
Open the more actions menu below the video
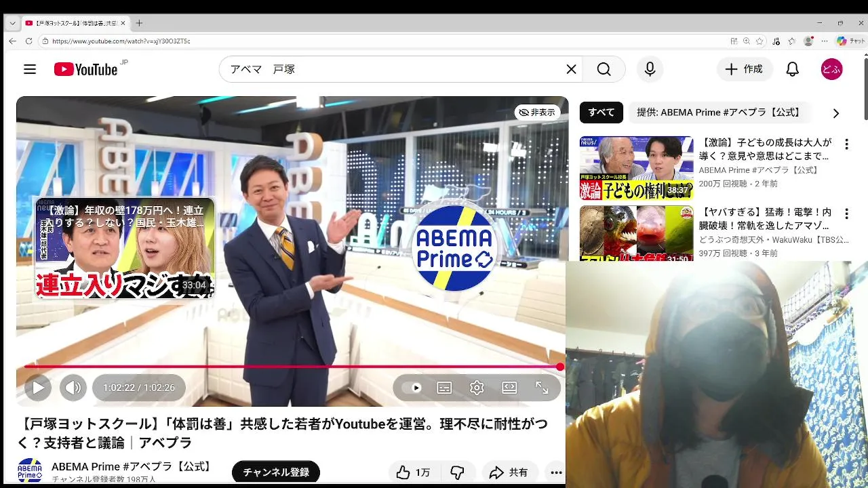pyautogui.click(x=556, y=472)
